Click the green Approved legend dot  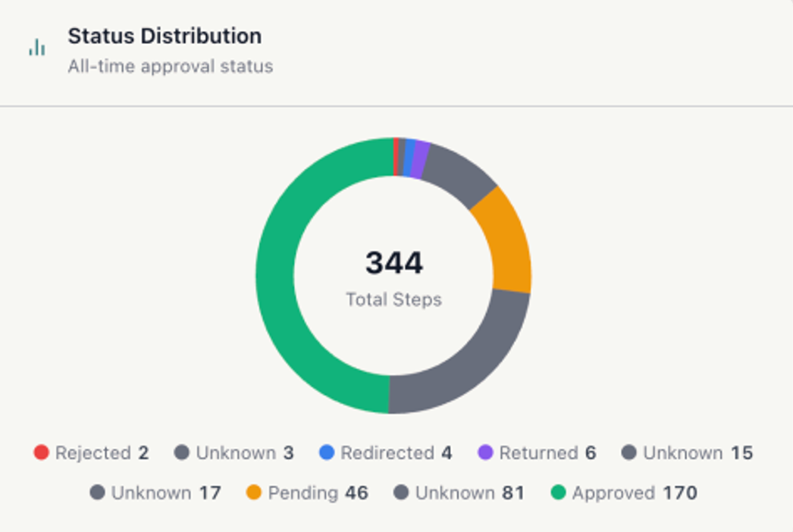click(558, 493)
